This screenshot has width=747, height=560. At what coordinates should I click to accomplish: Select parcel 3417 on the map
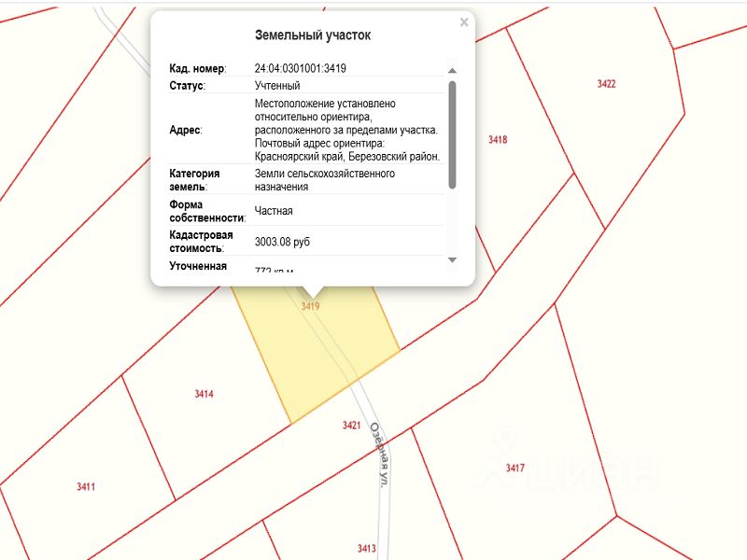click(x=515, y=469)
